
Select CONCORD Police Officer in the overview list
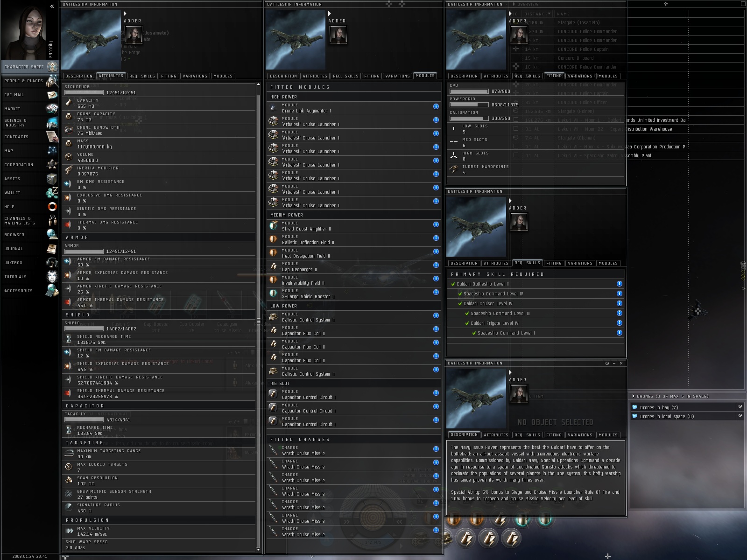pyautogui.click(x=582, y=103)
